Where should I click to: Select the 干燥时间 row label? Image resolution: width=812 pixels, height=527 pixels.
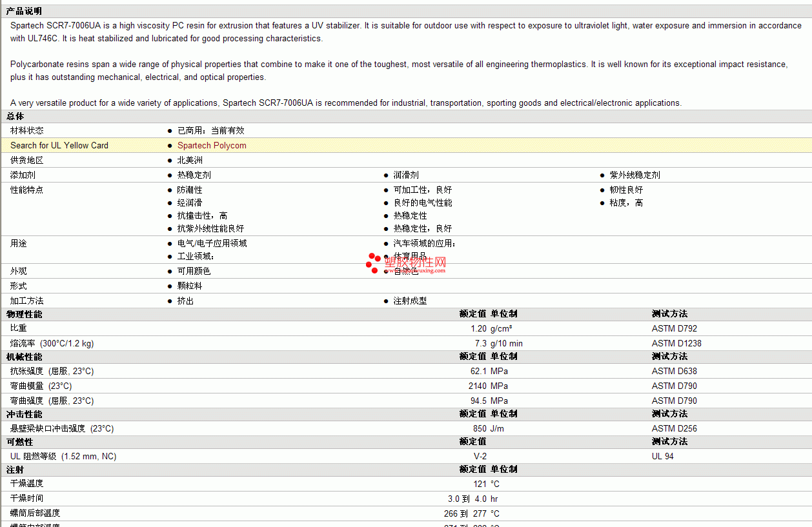click(x=27, y=499)
